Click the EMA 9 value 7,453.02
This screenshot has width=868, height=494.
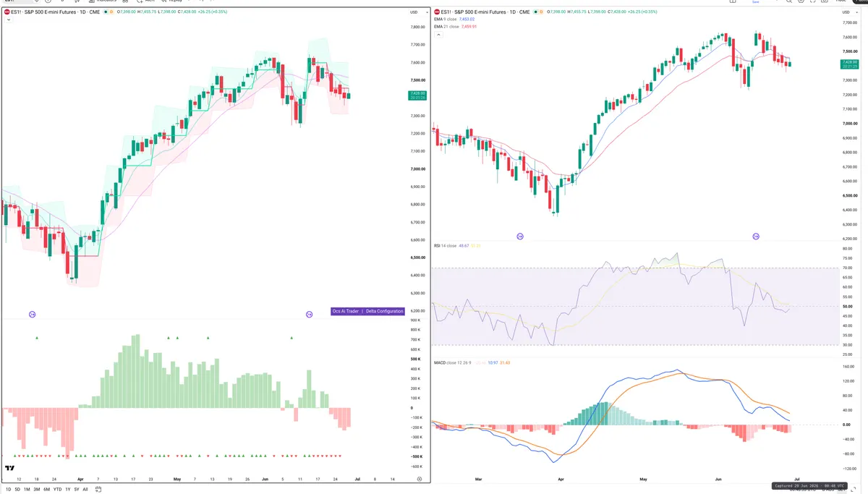coord(467,20)
